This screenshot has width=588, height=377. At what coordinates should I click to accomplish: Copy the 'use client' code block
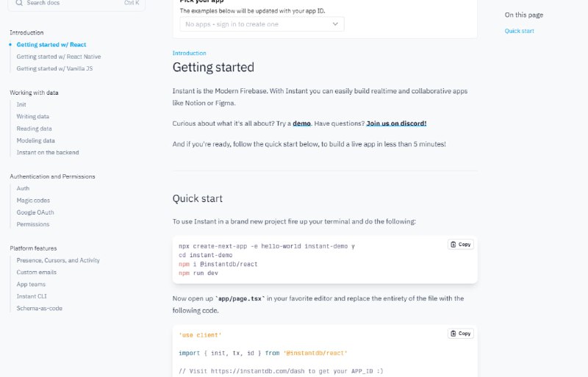[461, 334]
